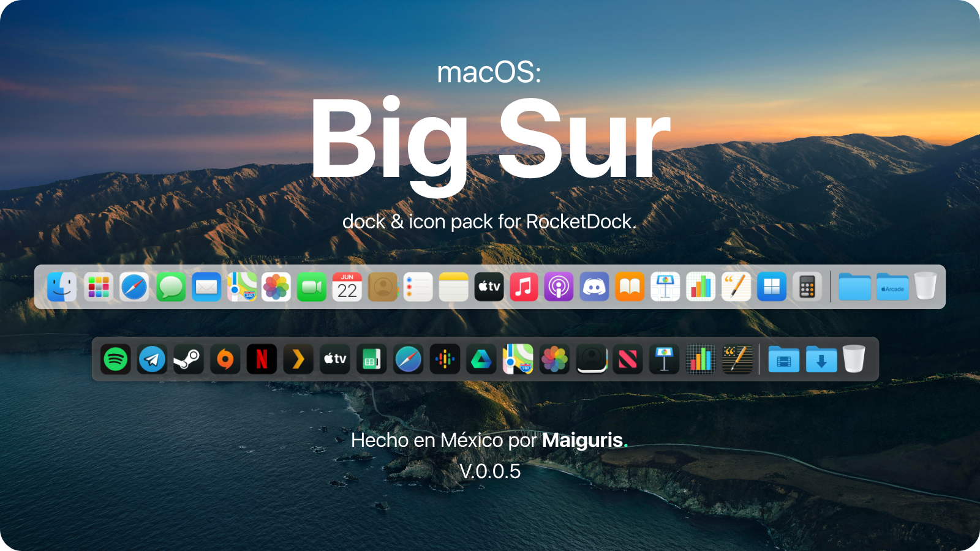Image resolution: width=980 pixels, height=551 pixels.
Task: Open the Calendar icon showing JUN 22
Action: pos(347,287)
